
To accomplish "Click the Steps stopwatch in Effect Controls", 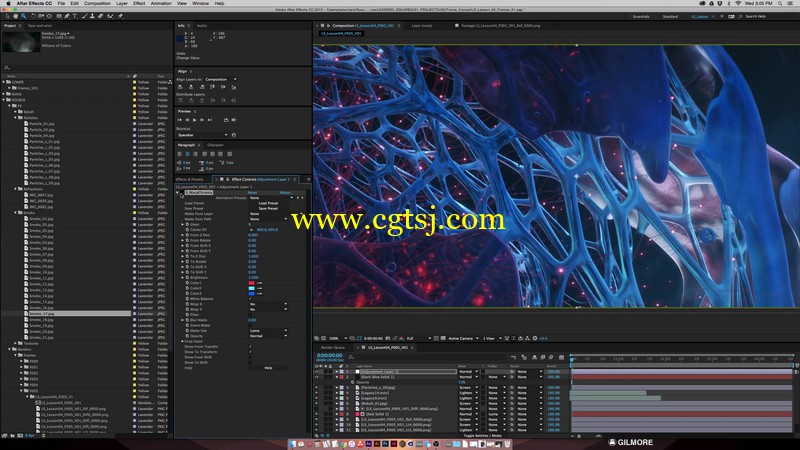I will point(187,224).
